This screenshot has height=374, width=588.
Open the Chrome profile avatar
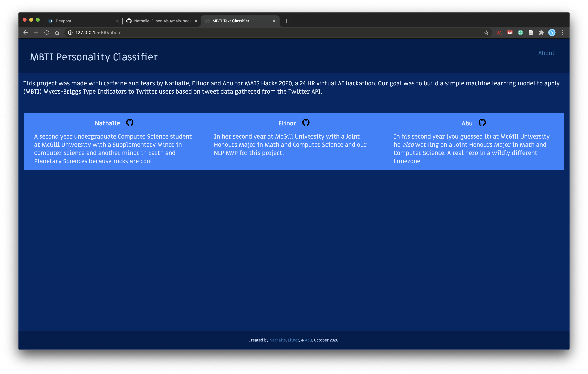(x=552, y=33)
